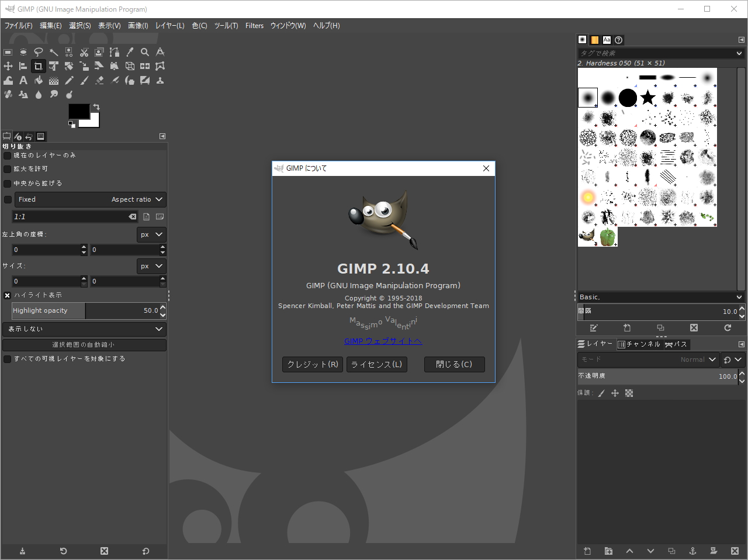Select the Scissors Select tool

84,51
